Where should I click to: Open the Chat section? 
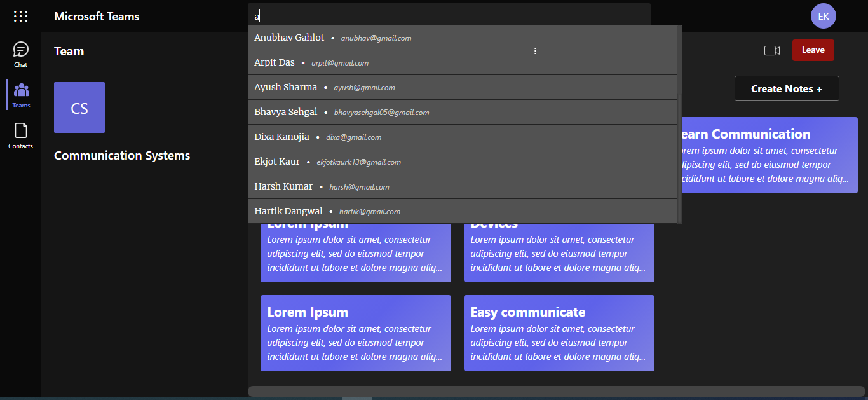21,55
